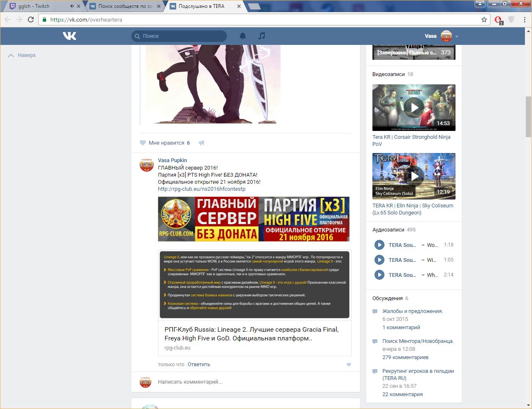The image size is (532, 409).
Task: Open the Tera KR | Corsair Stronghold Ninja PoV title
Action: (x=411, y=140)
